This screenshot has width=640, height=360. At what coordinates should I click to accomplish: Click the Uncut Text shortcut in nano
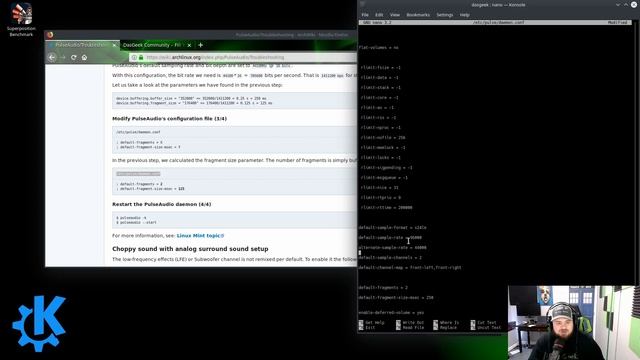coord(486,327)
